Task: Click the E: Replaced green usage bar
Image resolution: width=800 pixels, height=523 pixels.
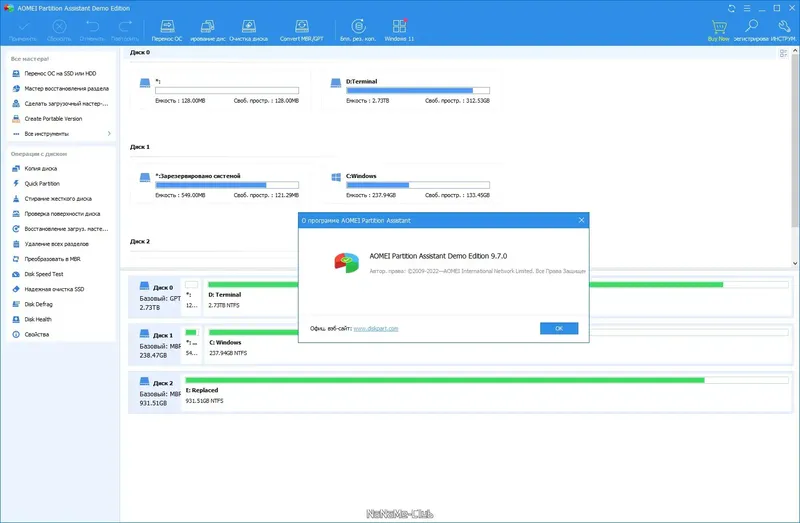Action: pyautogui.click(x=444, y=380)
